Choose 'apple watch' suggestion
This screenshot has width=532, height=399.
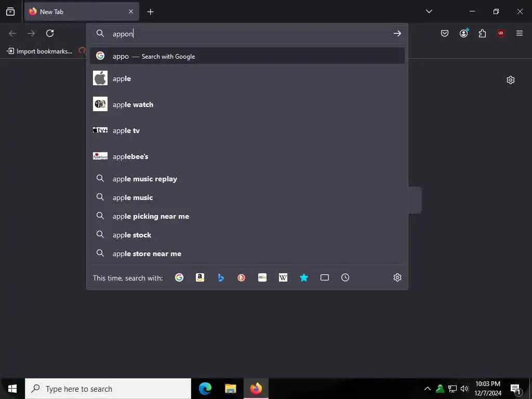[247, 104]
